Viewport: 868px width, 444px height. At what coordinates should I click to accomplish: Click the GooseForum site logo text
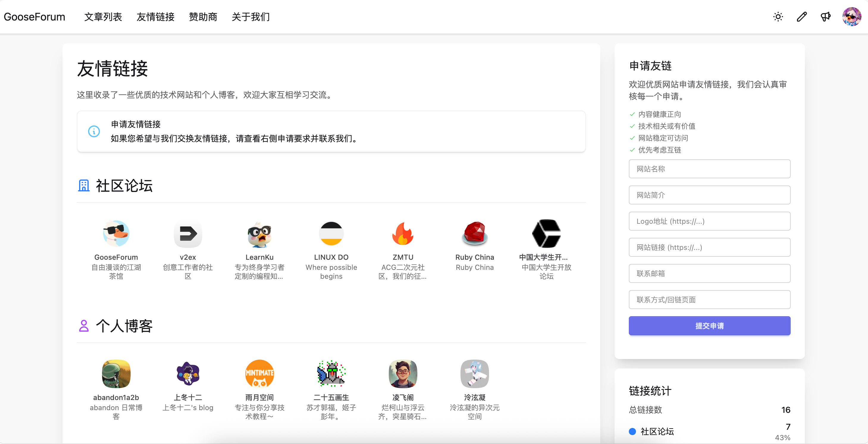click(35, 17)
